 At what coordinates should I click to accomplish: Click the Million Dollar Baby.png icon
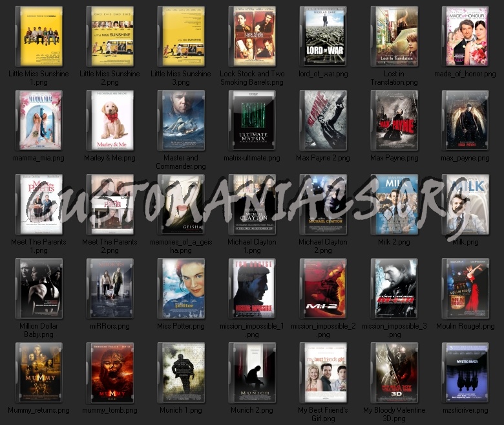click(39, 289)
